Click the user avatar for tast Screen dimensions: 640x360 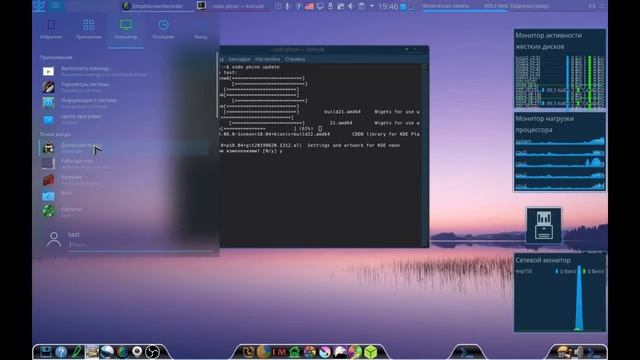[x=54, y=239]
